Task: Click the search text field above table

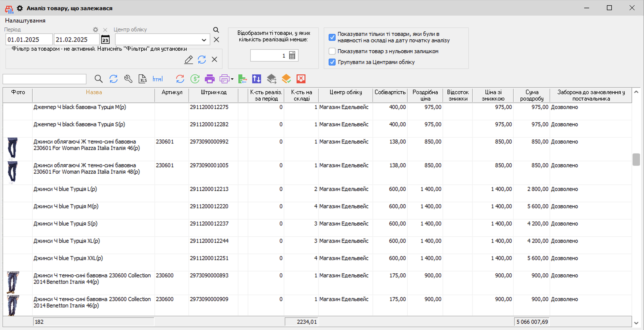Action: pos(44,79)
